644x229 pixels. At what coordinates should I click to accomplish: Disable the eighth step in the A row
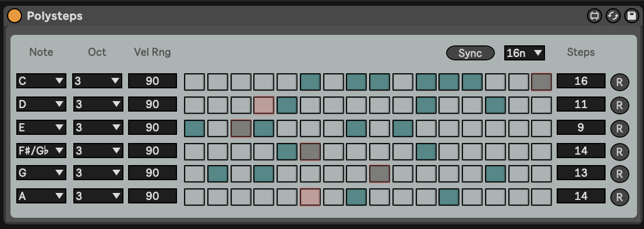click(356, 197)
